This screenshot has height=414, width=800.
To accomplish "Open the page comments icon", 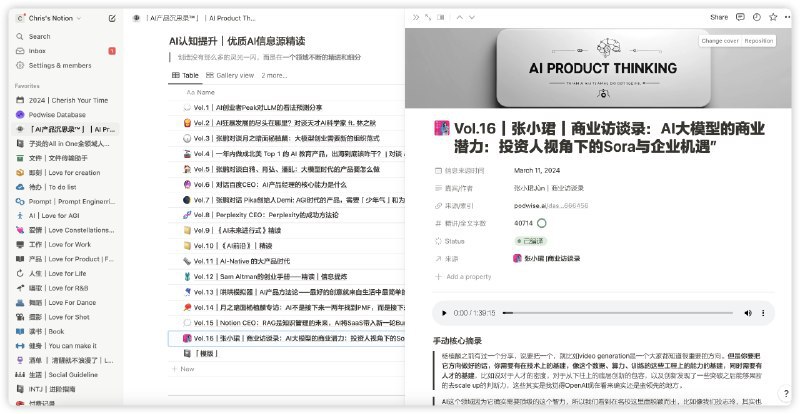I will click(740, 17).
